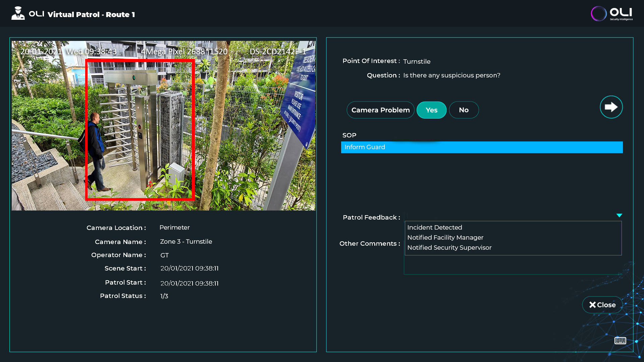The width and height of the screenshot is (644, 362).
Task: Click the Turnstile point of interest text
Action: 417,61
